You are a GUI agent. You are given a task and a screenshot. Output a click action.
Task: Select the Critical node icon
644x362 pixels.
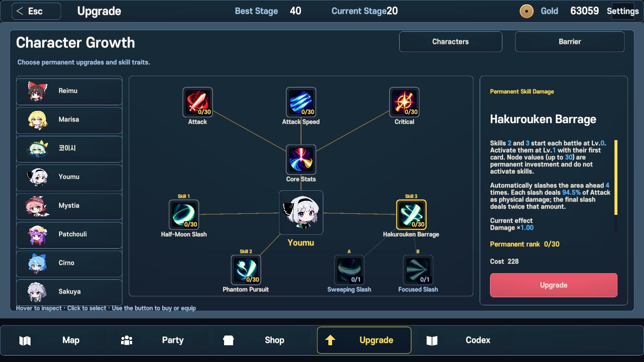(404, 102)
